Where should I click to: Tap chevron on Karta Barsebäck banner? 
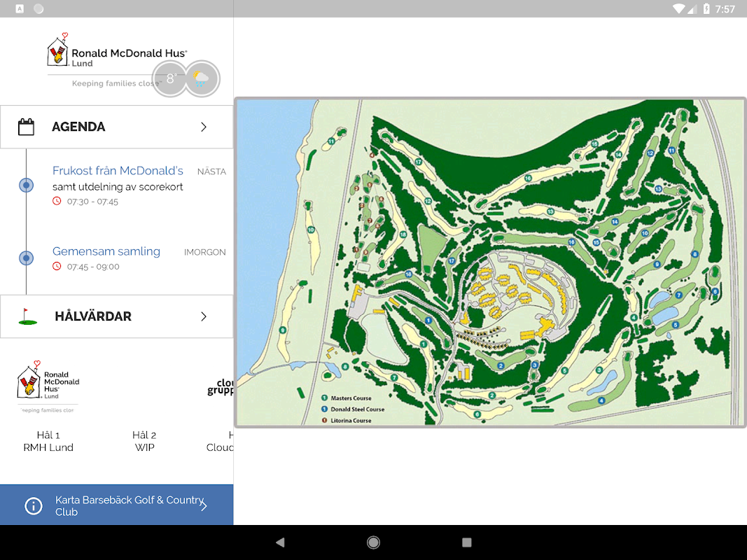(204, 505)
